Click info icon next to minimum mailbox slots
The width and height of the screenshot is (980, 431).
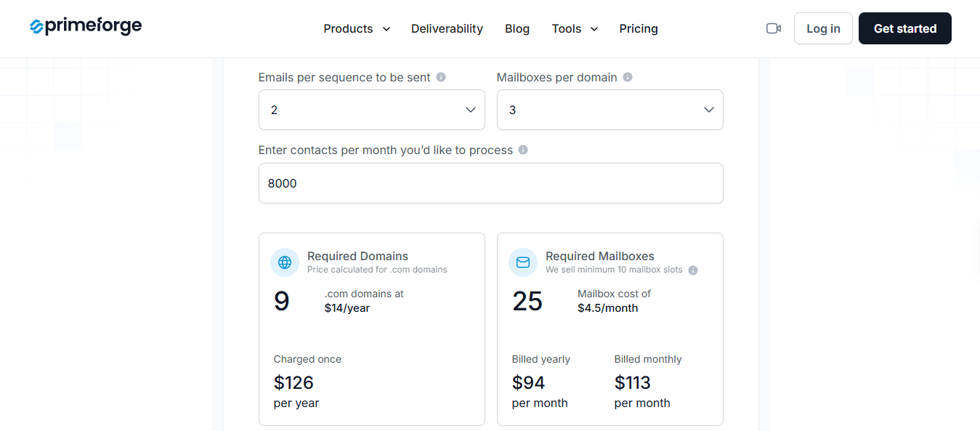point(693,270)
